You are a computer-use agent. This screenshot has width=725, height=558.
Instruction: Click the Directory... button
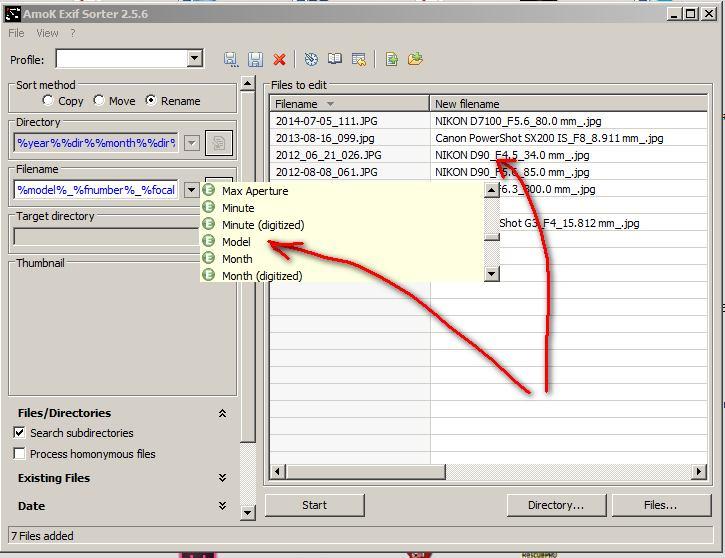tap(556, 505)
